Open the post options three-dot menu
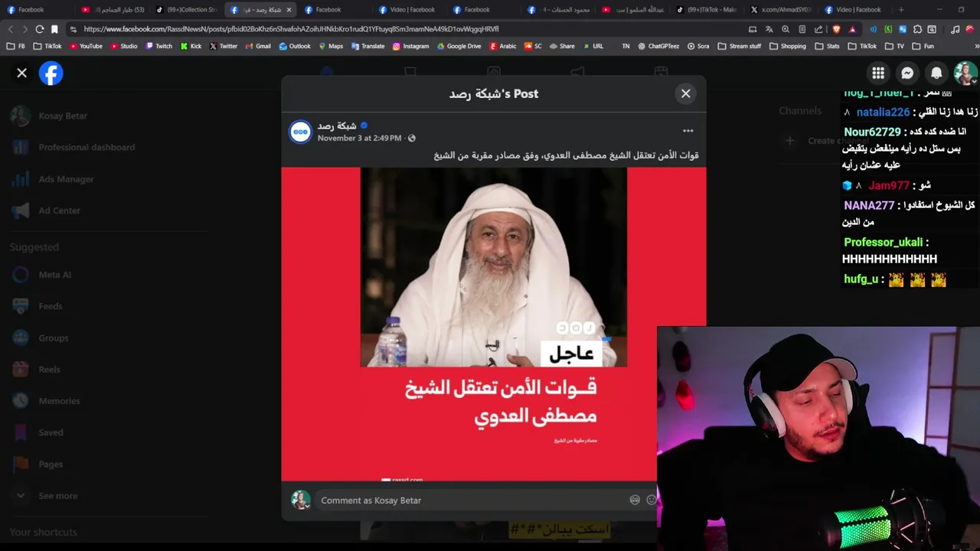Viewport: 980px width, 551px height. pyautogui.click(x=688, y=131)
